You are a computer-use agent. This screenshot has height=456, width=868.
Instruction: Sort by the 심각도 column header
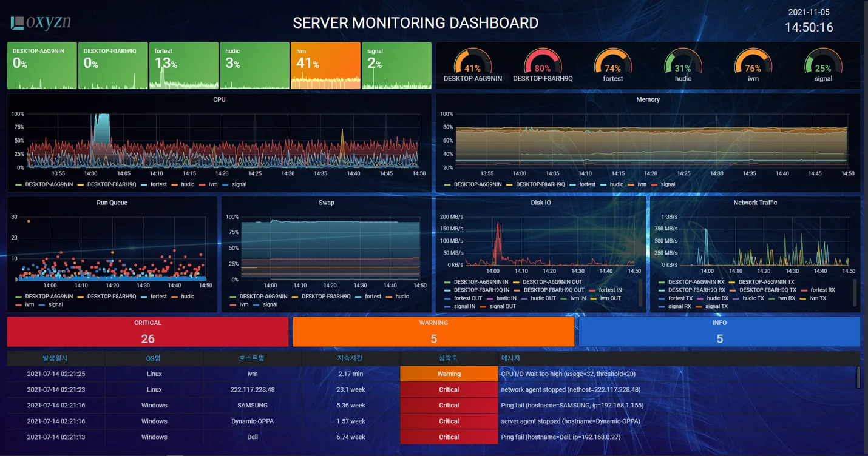(449, 358)
